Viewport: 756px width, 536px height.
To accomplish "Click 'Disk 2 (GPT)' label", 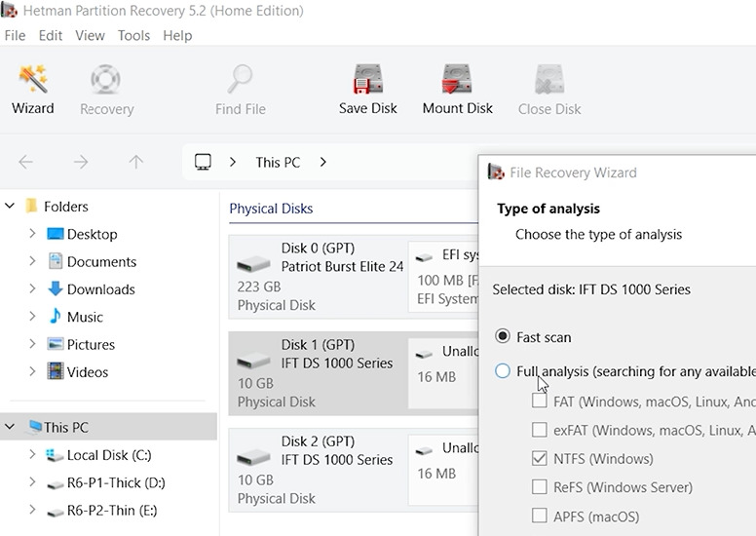I will point(318,440).
